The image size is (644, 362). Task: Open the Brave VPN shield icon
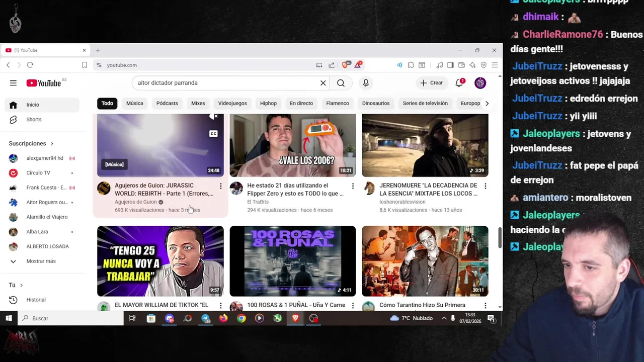484,65
